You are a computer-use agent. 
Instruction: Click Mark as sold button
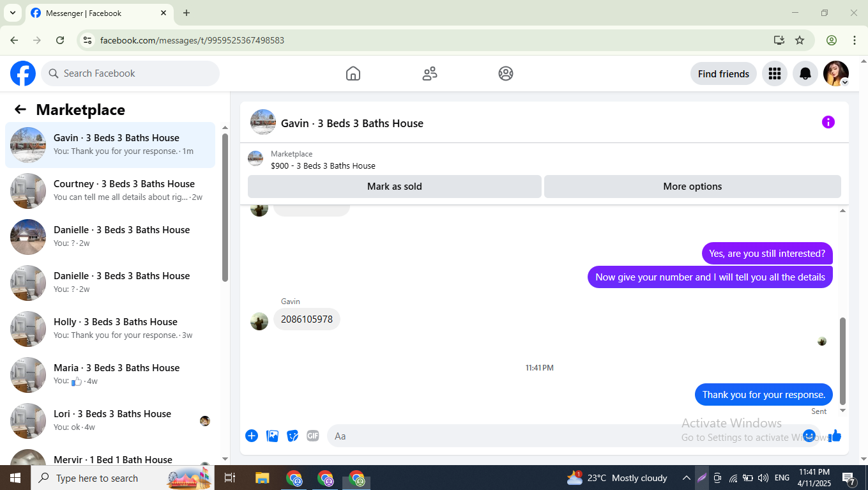point(395,187)
